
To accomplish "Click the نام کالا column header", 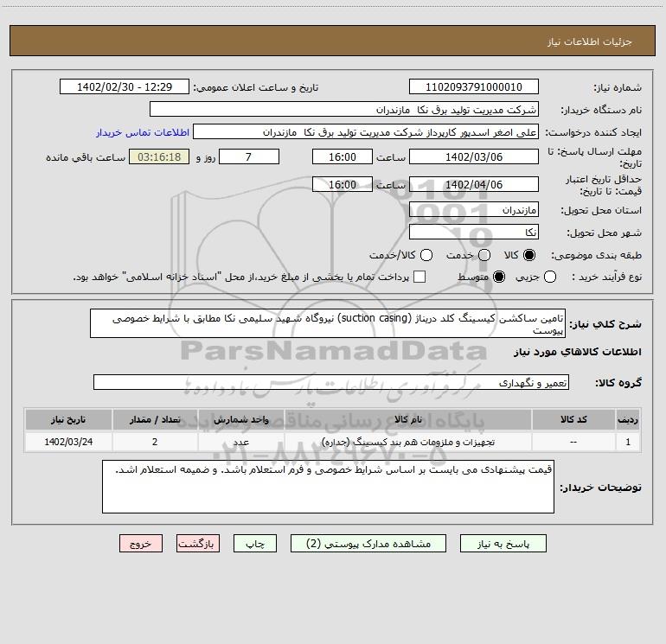I will click(x=408, y=419).
